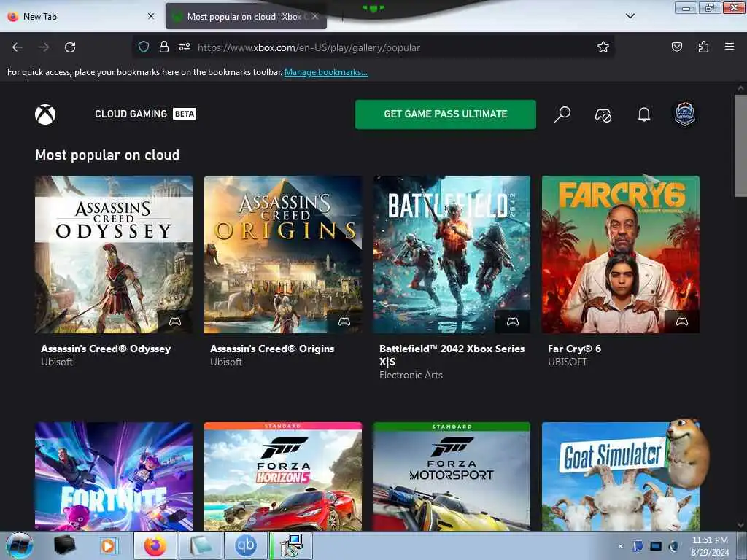Click the taskbar clock showing 11:51 PM
747x560 pixels.
[x=710, y=546]
